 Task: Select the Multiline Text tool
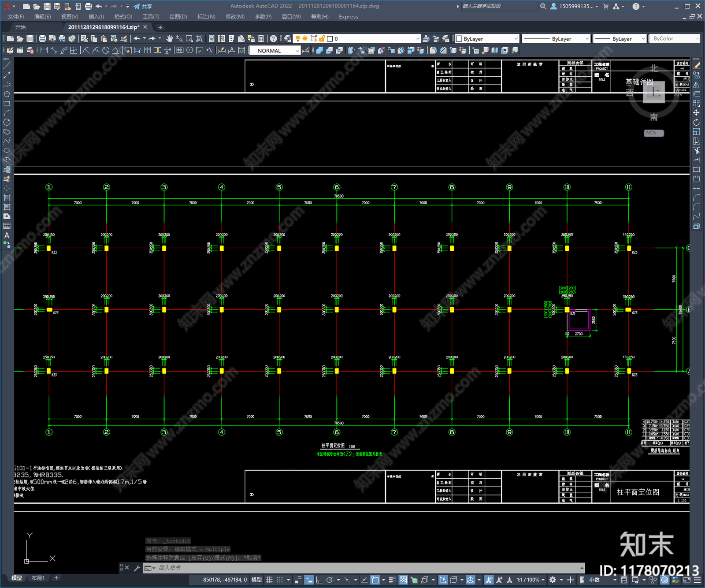tap(7, 235)
